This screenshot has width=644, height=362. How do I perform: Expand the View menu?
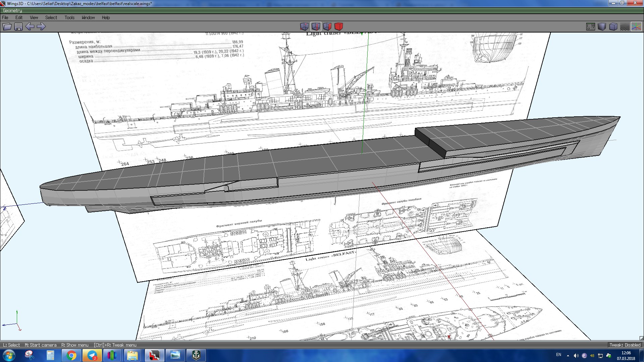coord(34,17)
